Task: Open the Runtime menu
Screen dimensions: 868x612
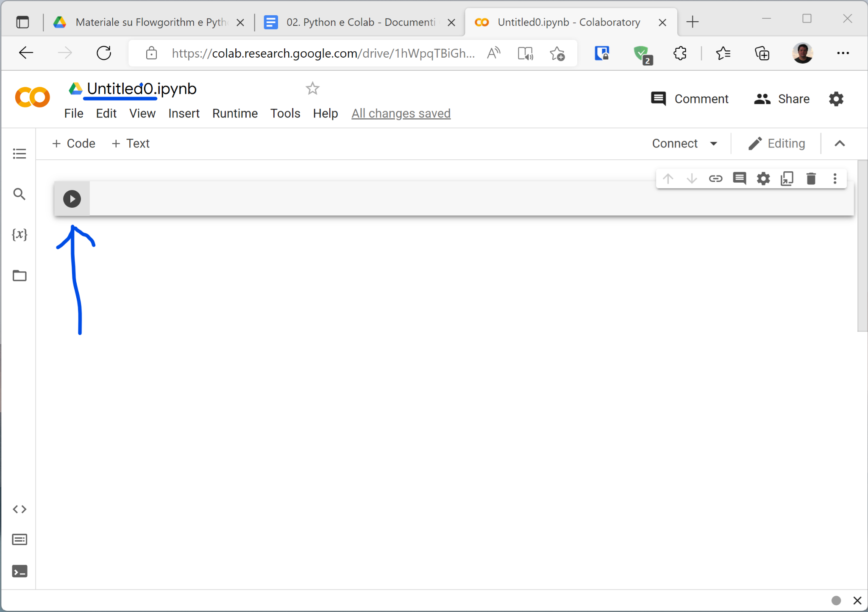Action: 235,114
